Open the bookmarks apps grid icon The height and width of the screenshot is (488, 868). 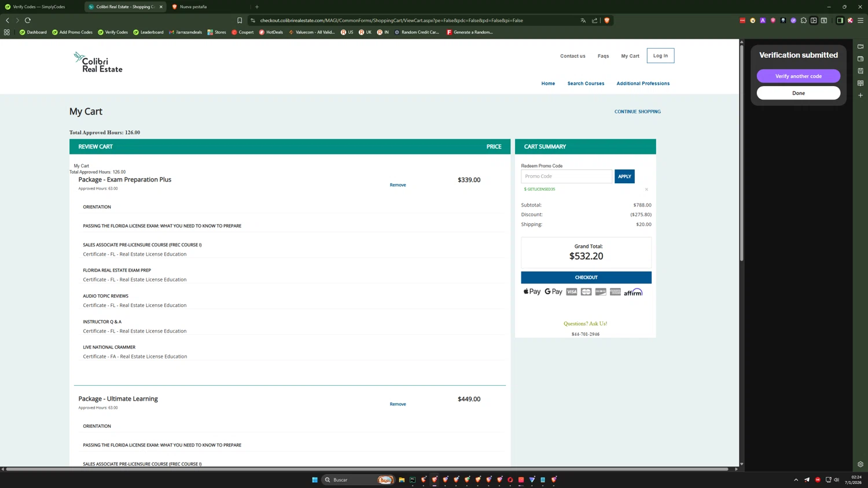[7, 32]
